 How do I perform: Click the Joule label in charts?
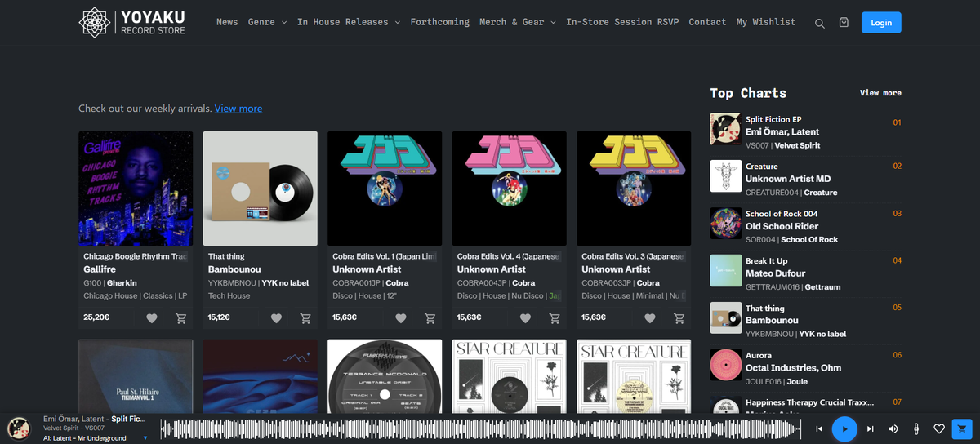tap(799, 381)
